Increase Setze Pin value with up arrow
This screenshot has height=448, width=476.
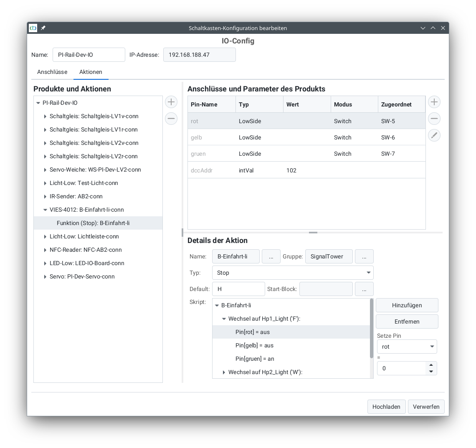click(431, 365)
